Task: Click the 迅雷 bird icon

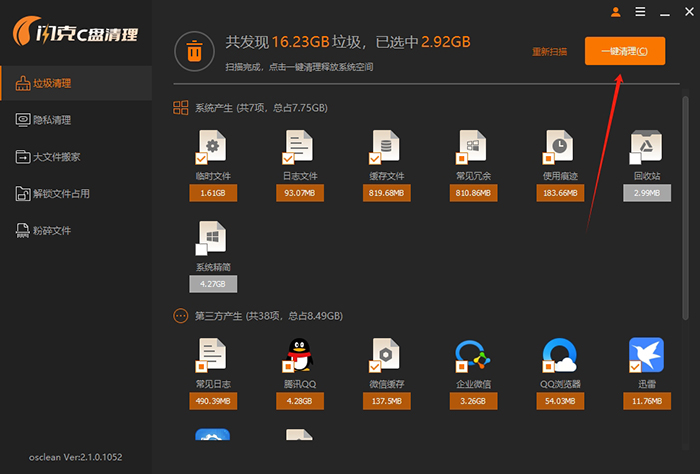Action: (x=646, y=355)
